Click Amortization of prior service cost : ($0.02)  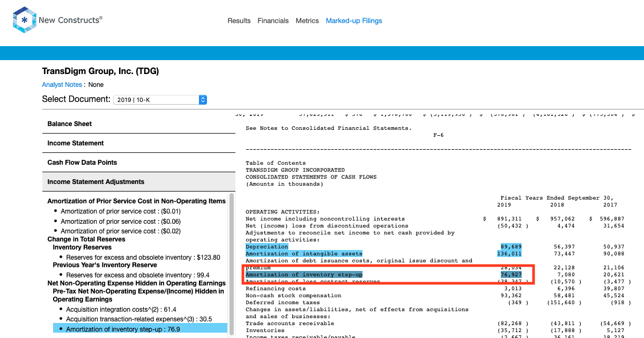(x=120, y=231)
